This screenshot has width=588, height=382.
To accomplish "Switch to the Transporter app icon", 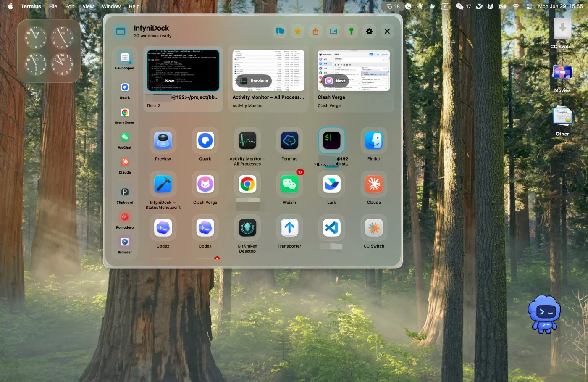I will tap(289, 228).
